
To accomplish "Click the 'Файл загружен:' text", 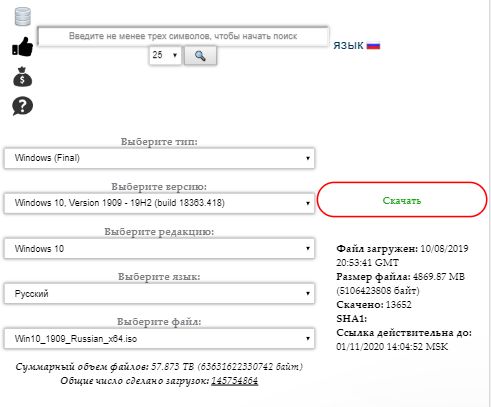I will click(377, 249).
